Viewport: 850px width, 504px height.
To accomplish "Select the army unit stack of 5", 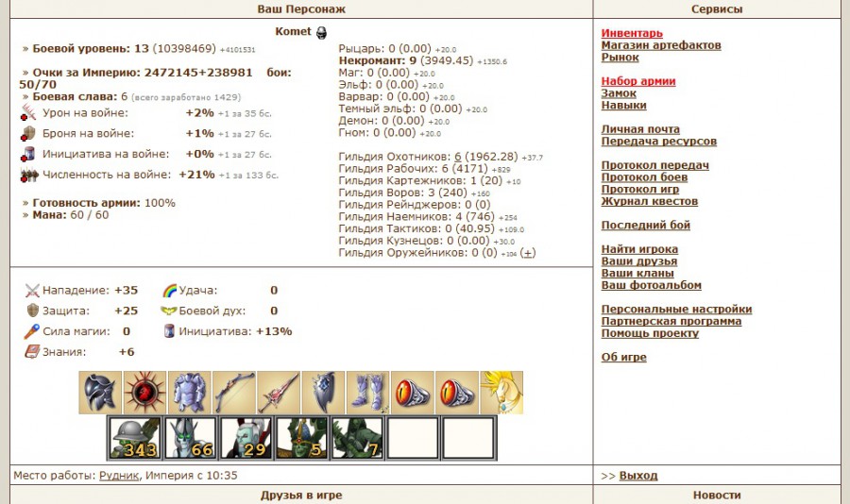I will coord(302,439).
